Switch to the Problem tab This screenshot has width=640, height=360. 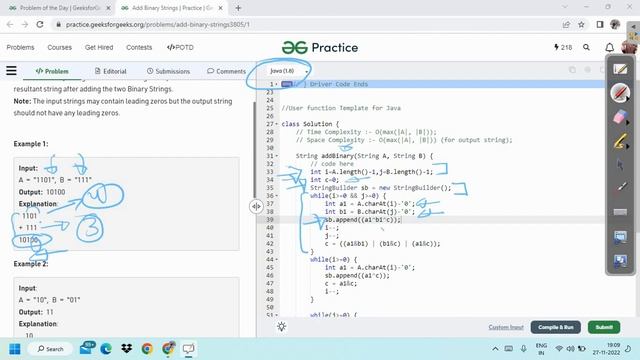pos(52,71)
